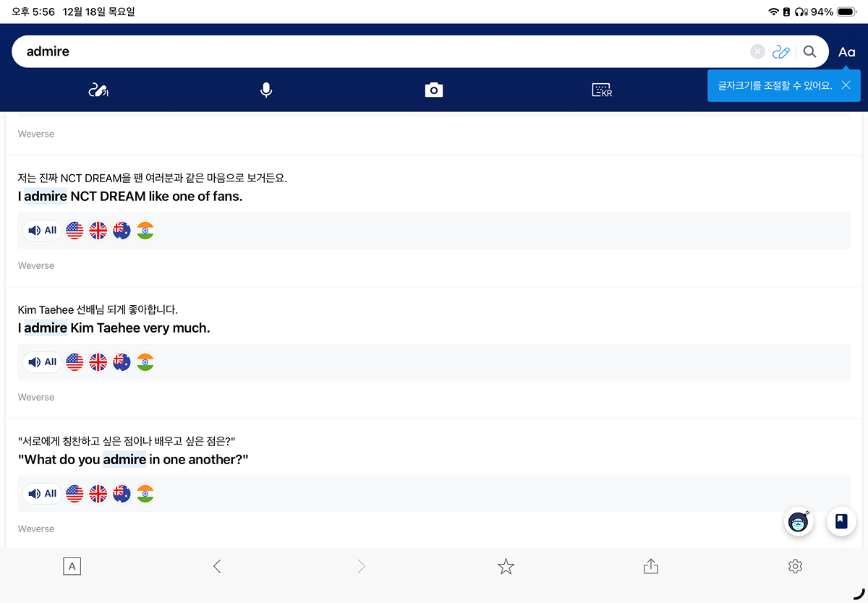Screen dimensions: 868x603
Task: Activate the microphone voice search
Action: 266,90
